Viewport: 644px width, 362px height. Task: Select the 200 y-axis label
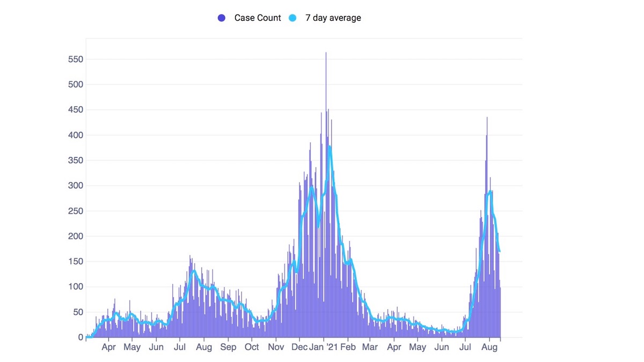[x=75, y=237]
